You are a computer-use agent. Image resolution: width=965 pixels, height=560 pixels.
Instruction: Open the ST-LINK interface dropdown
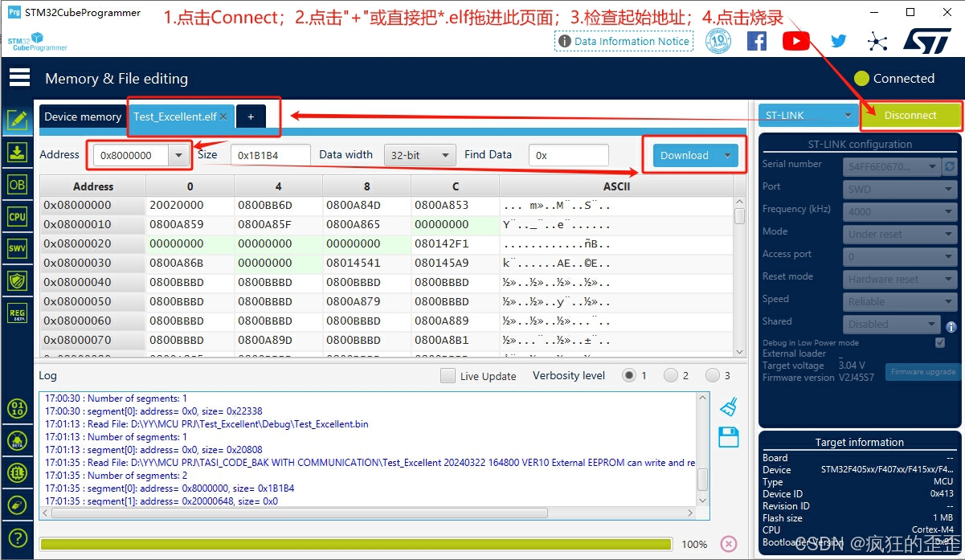pyautogui.click(x=808, y=116)
